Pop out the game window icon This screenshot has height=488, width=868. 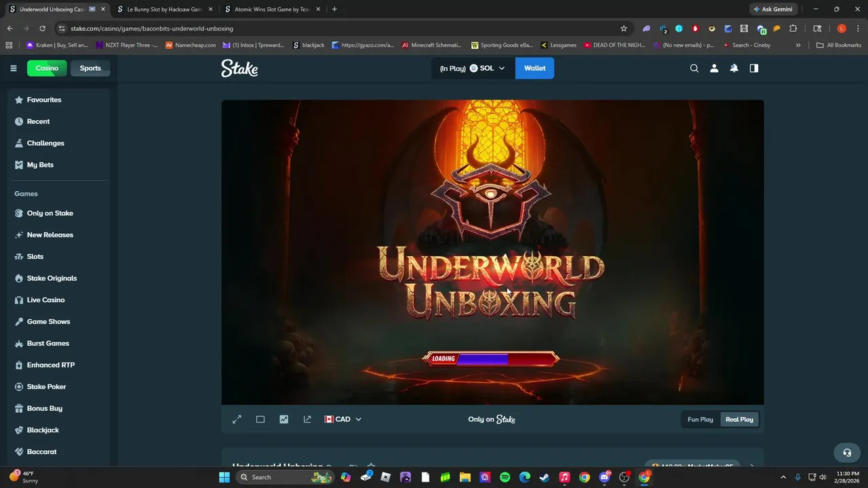tap(307, 420)
